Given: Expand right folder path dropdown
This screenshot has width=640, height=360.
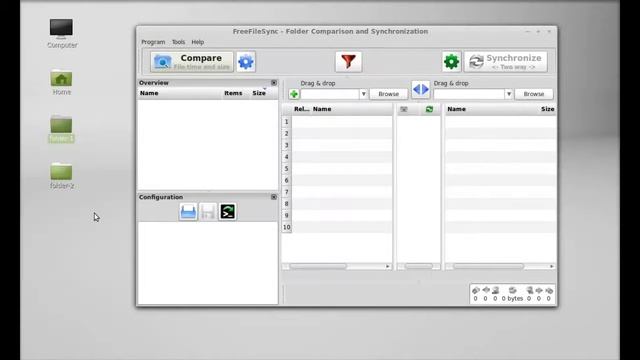Looking at the screenshot, I should (509, 94).
